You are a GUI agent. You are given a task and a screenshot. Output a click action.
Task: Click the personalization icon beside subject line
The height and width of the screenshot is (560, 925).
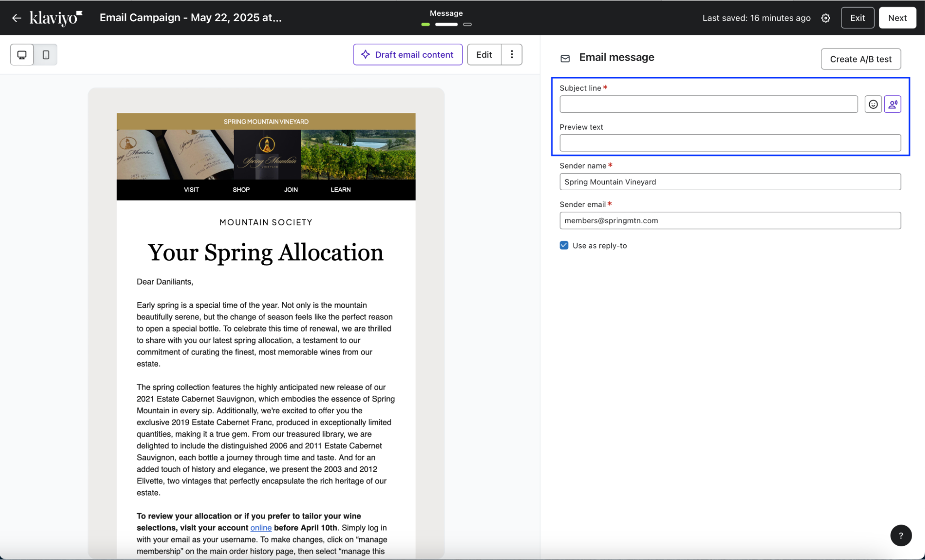(892, 104)
